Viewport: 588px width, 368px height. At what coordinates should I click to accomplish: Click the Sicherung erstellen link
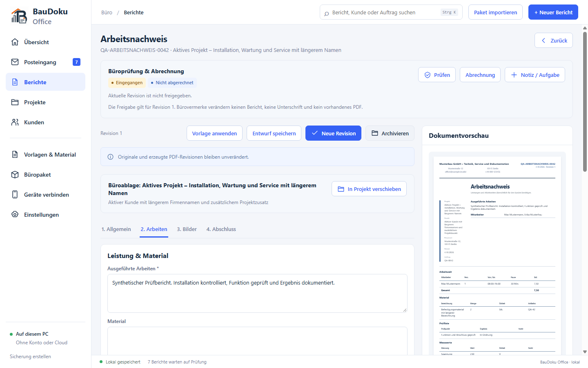[x=31, y=357]
